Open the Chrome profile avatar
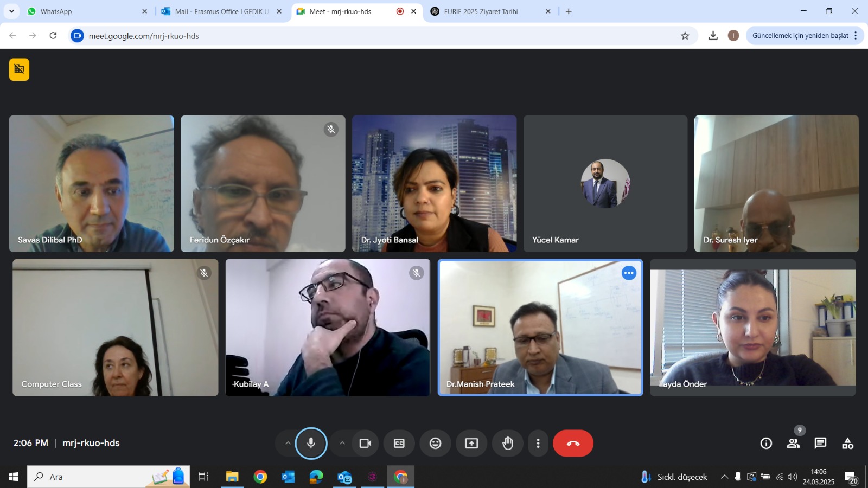 pos(733,36)
